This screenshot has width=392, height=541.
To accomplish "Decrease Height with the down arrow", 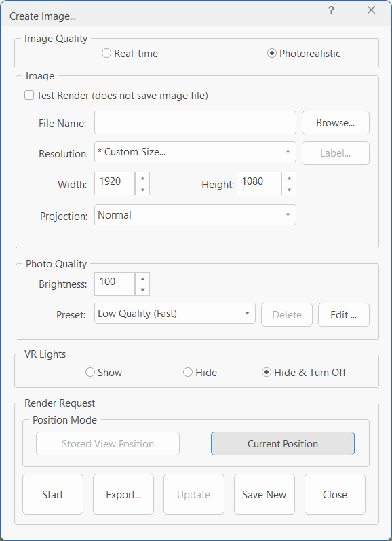I will (289, 189).
